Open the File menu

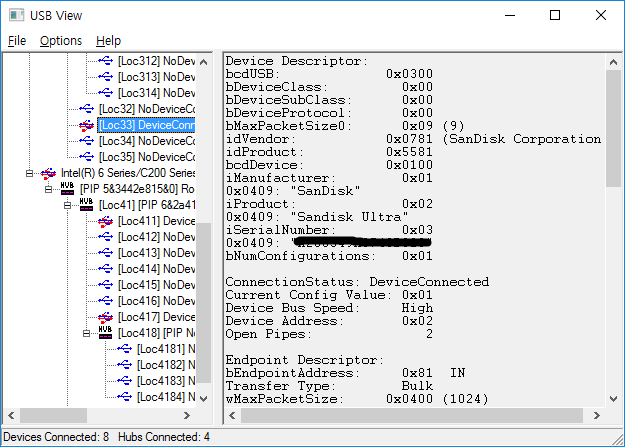click(17, 41)
